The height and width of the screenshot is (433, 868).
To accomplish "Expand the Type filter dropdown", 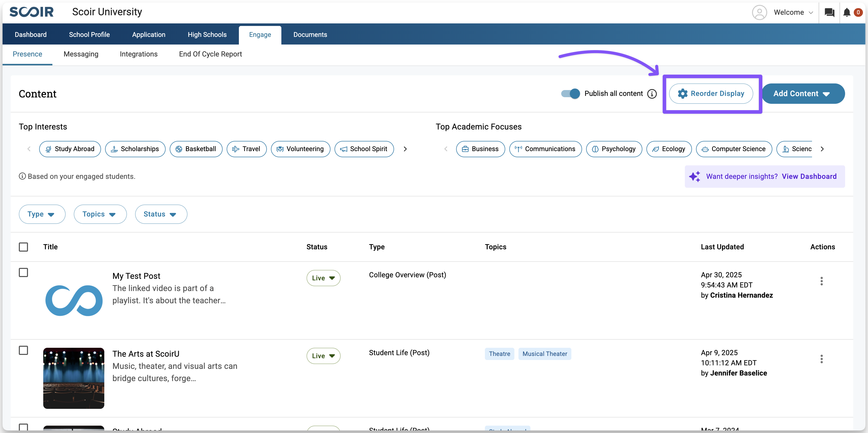I will [x=42, y=214].
